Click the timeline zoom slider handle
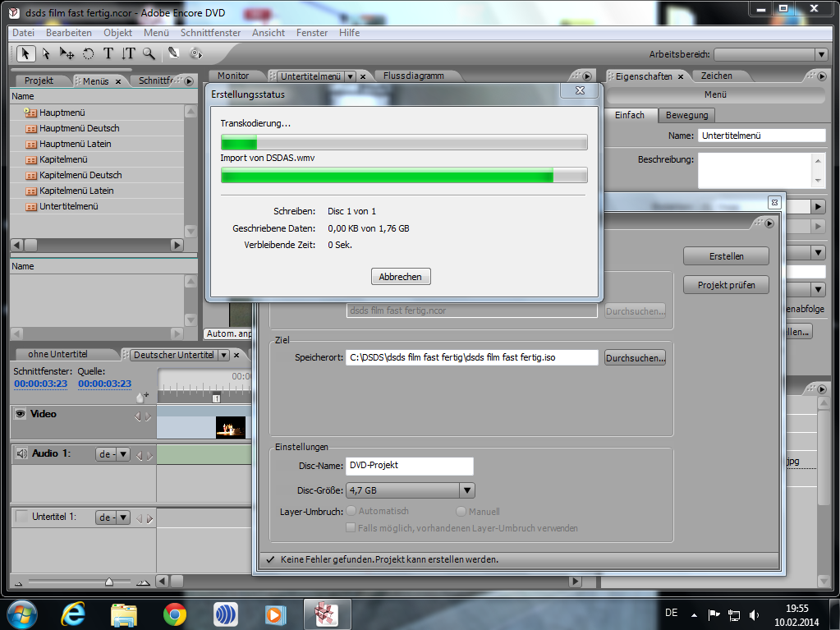 point(109,582)
